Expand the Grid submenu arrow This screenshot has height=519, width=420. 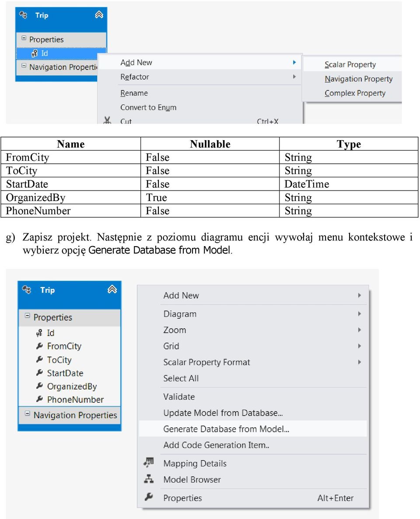pos(360,346)
